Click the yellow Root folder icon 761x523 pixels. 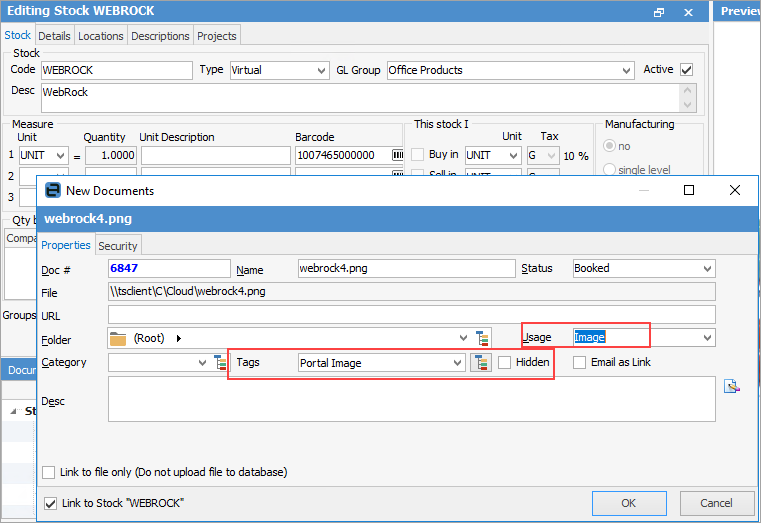pos(118,338)
